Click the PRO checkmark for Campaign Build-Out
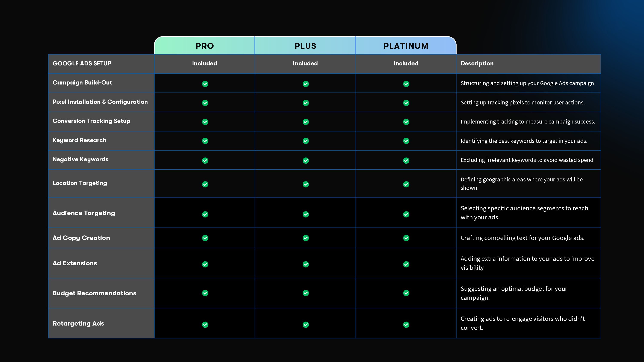 point(205,84)
